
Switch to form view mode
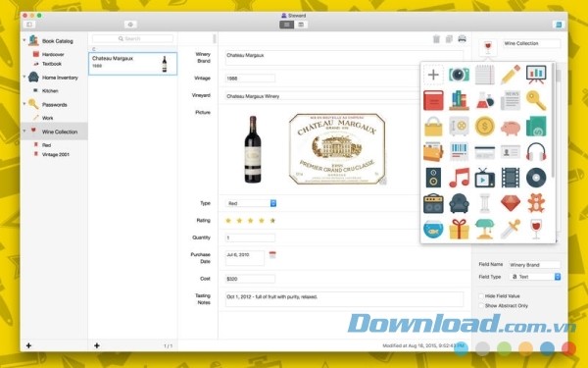click(x=286, y=25)
